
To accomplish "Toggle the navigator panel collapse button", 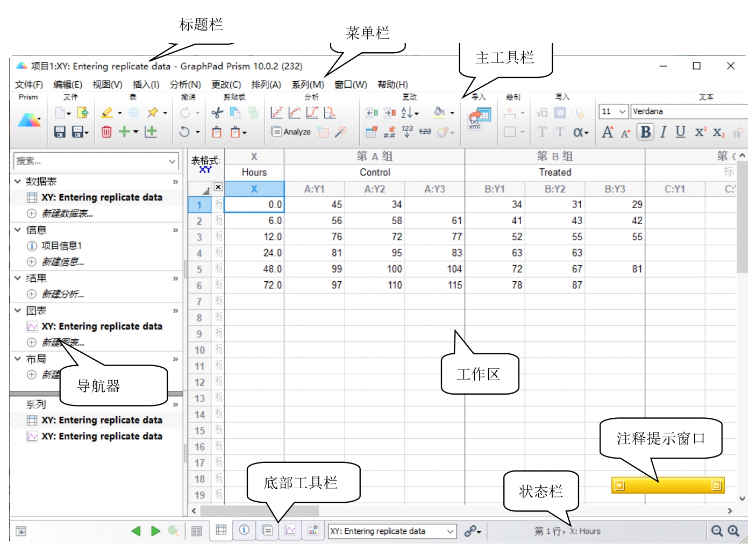I will click(x=20, y=531).
